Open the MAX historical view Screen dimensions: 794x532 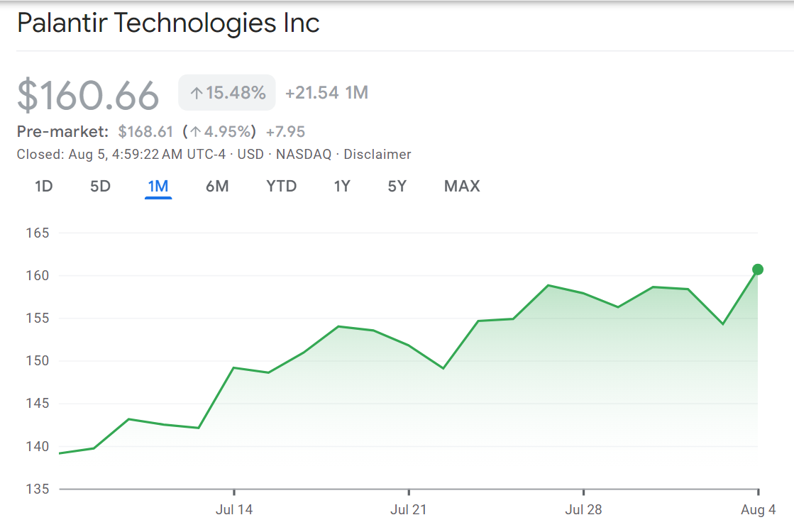point(461,186)
